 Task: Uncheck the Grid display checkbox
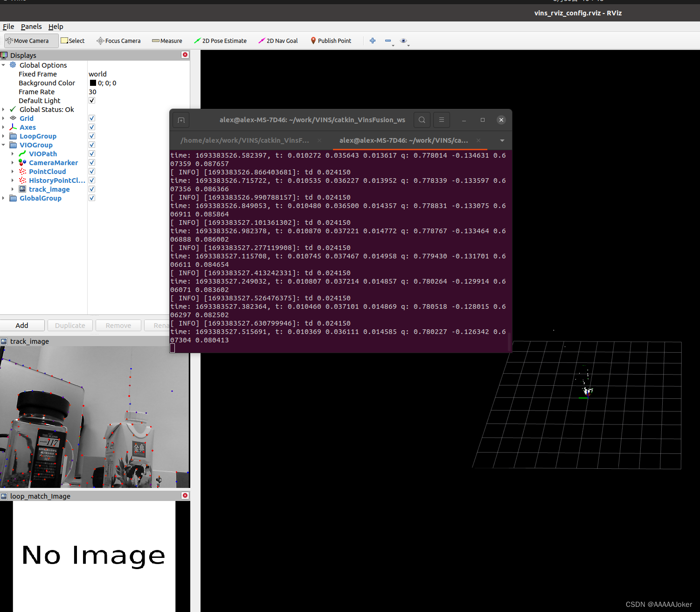coord(91,118)
